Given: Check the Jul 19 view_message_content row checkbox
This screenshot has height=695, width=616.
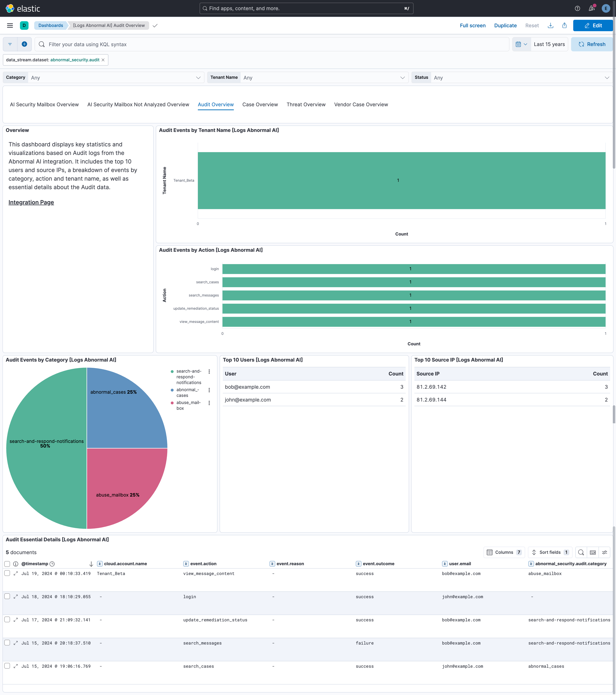Looking at the screenshot, I should pyautogui.click(x=7, y=573).
